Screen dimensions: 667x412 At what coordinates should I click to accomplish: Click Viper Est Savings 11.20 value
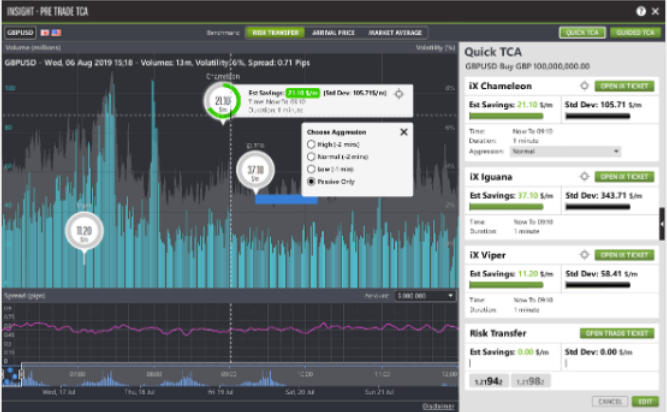click(528, 274)
